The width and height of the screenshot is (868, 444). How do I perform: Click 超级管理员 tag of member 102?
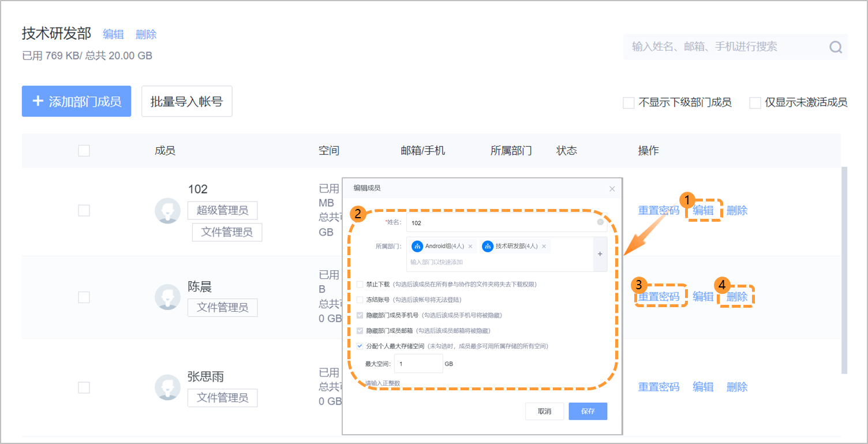coord(222,210)
